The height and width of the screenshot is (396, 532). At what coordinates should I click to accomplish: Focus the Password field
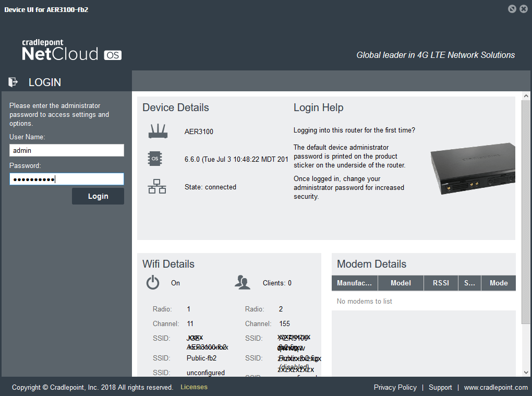67,179
